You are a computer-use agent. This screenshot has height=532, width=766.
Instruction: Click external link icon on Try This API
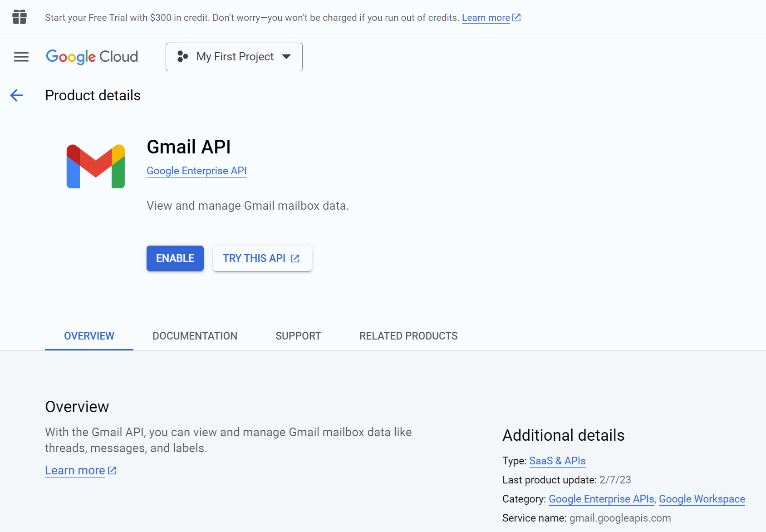pos(295,258)
